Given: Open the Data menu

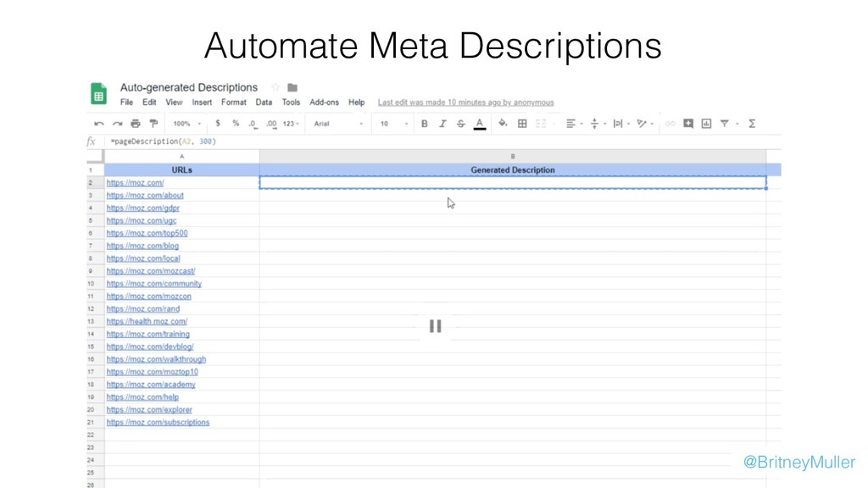Looking at the screenshot, I should 264,103.
